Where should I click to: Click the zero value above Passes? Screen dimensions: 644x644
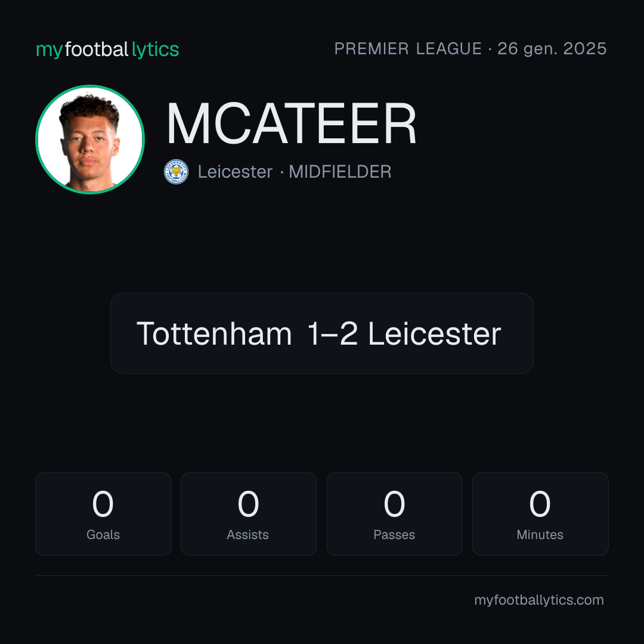[x=394, y=504]
